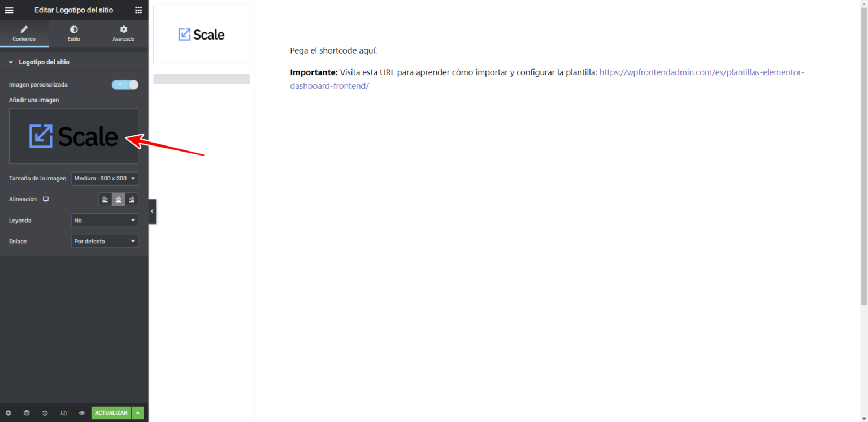Preview changes with the eye icon

point(82,413)
